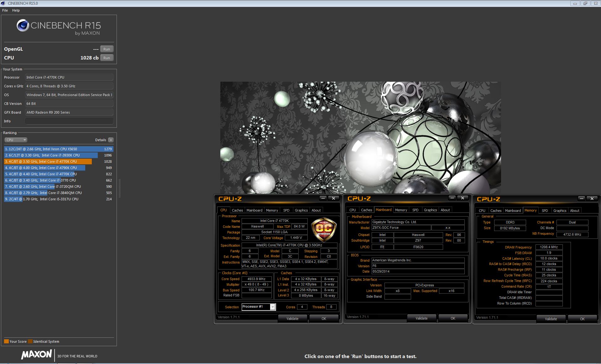Viewport: 601px width, 364px height.
Task: Click the rendered spheres benchmark image
Action: [360, 138]
